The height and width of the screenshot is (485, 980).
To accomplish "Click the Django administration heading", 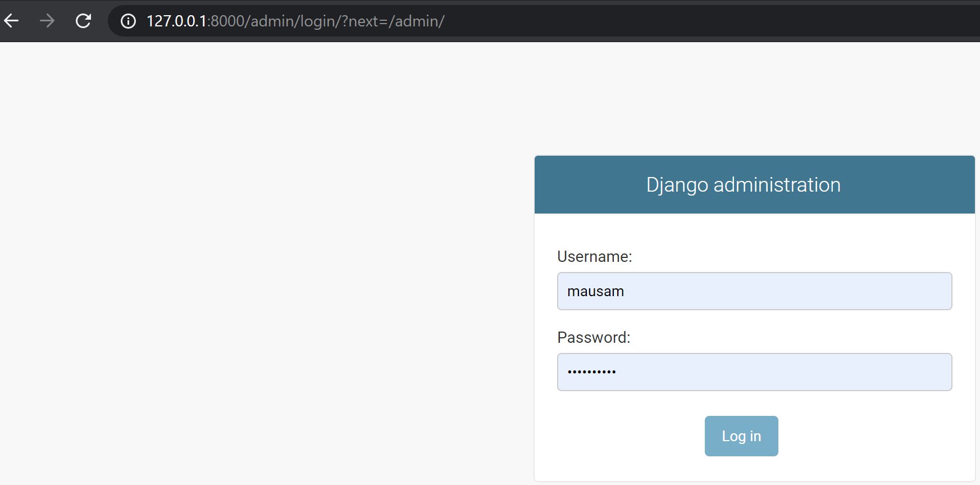I will [743, 185].
